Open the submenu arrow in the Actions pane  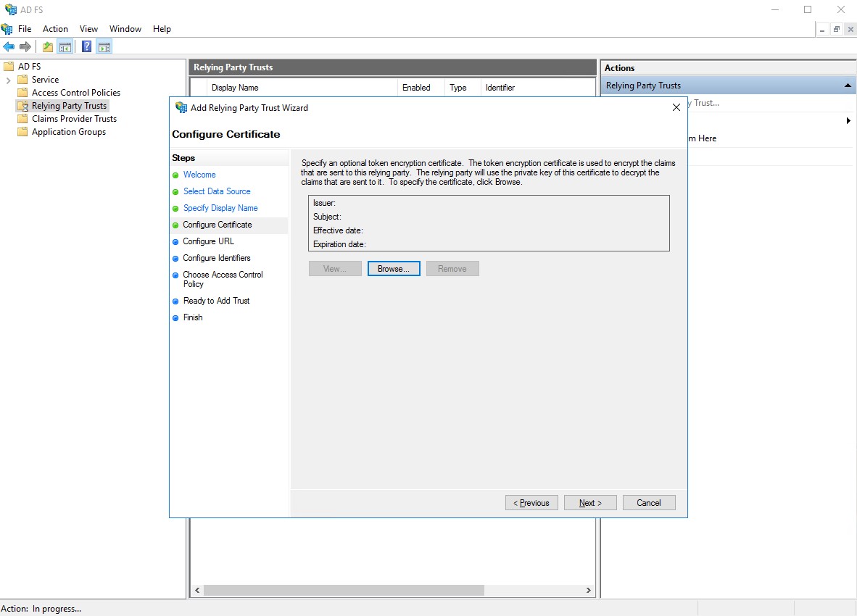point(848,122)
